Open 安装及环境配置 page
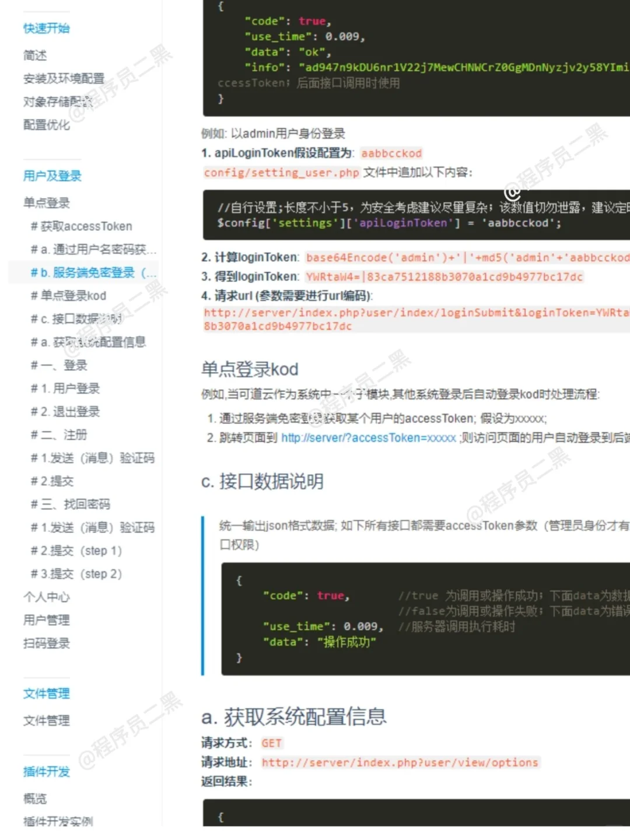The width and height of the screenshot is (630, 840). 62,78
